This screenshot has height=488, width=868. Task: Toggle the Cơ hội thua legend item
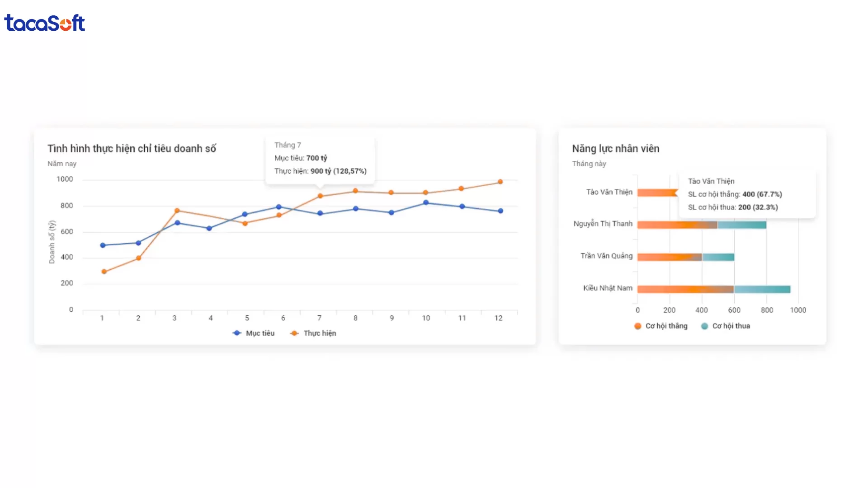(x=725, y=326)
